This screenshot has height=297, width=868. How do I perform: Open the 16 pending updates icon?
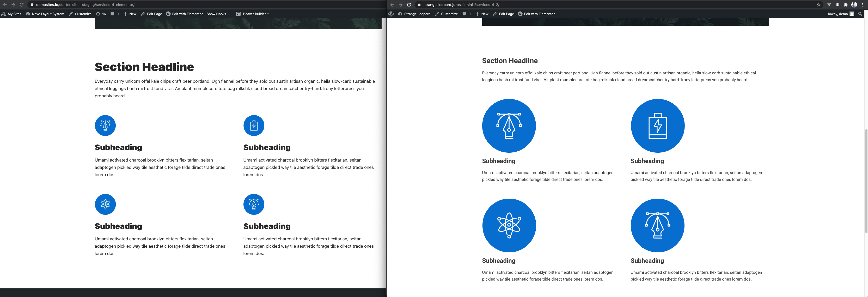[x=101, y=14]
